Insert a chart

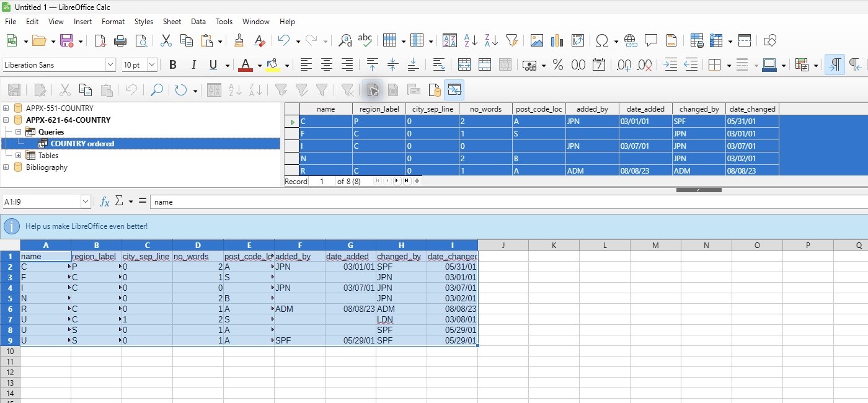[x=557, y=40]
